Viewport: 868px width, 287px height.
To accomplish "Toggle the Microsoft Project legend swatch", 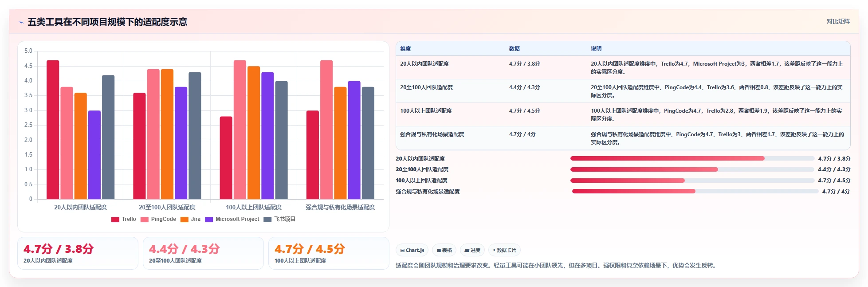I will coord(209,220).
